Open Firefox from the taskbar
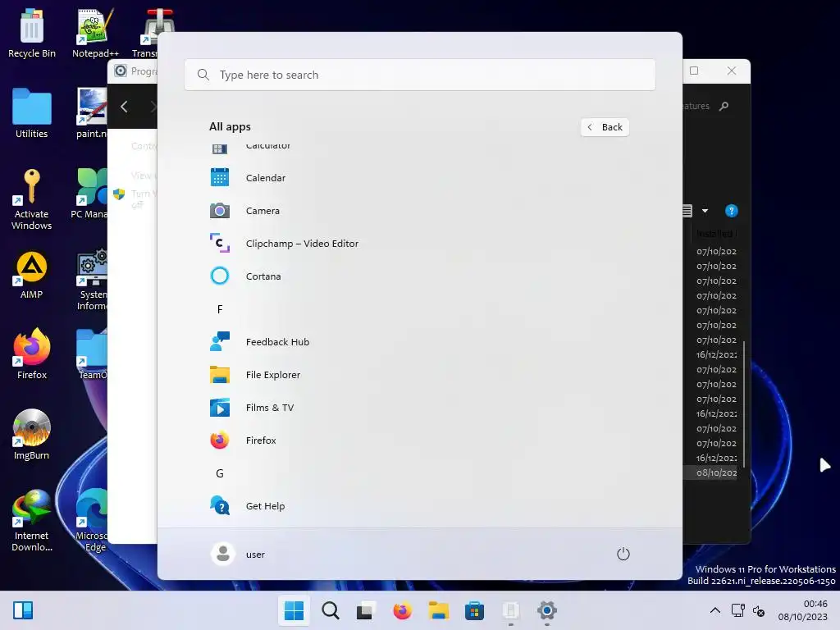 (402, 610)
